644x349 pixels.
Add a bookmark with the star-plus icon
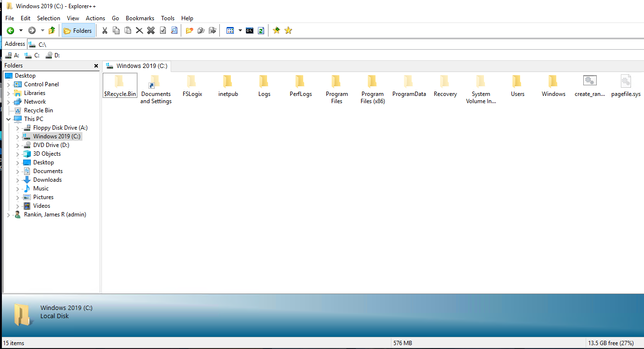click(276, 30)
